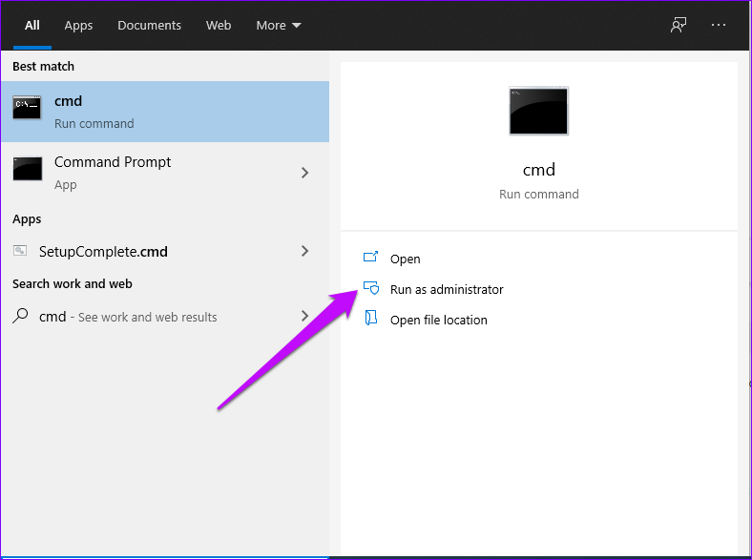This screenshot has width=752, height=560.
Task: Expand the Command Prompt result chevron
Action: (304, 173)
